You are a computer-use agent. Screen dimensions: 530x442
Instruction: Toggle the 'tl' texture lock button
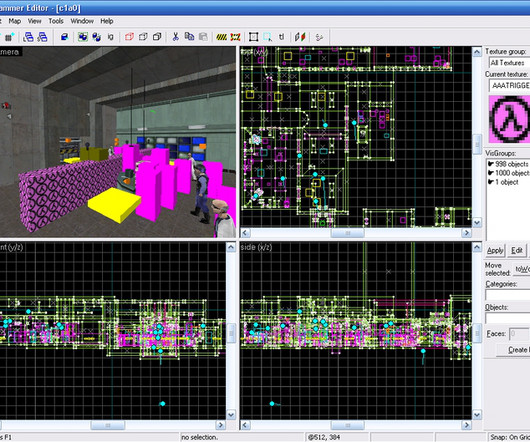[281, 36]
